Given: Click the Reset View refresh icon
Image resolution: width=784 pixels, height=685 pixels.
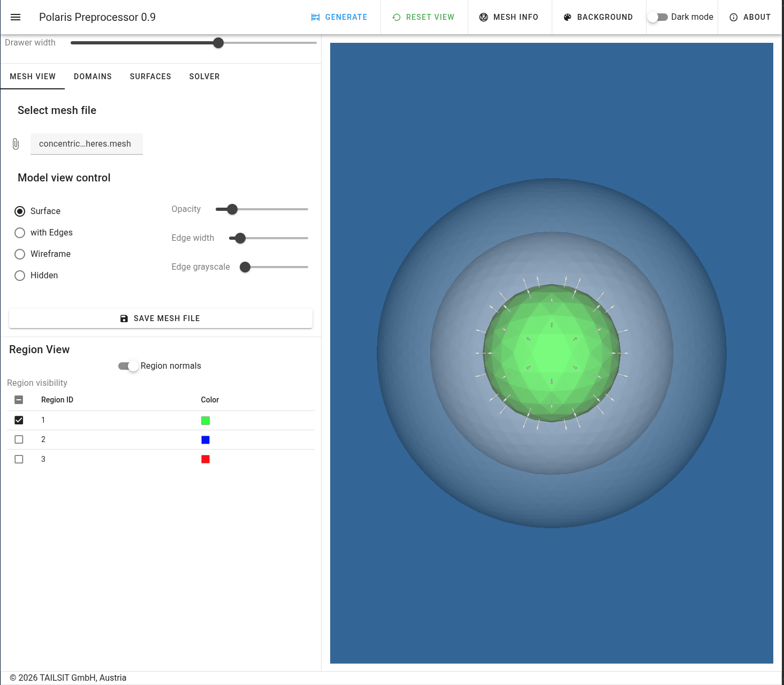Looking at the screenshot, I should tap(397, 17).
